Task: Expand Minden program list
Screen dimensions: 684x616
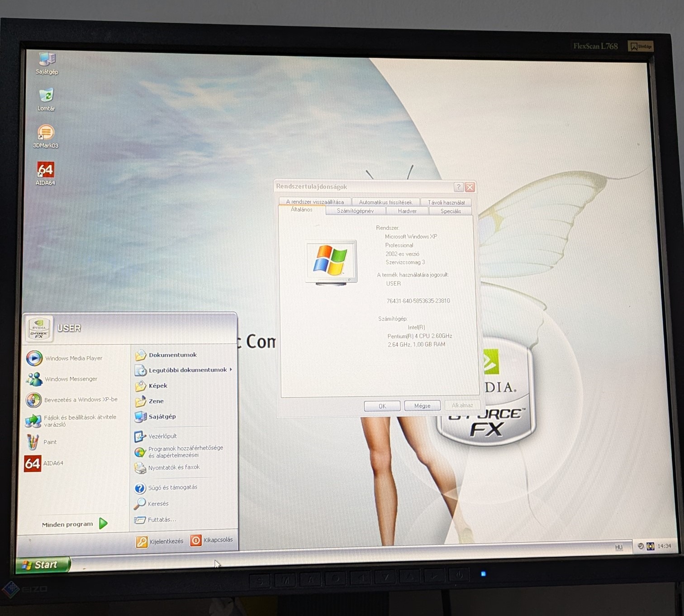Action: (x=75, y=524)
